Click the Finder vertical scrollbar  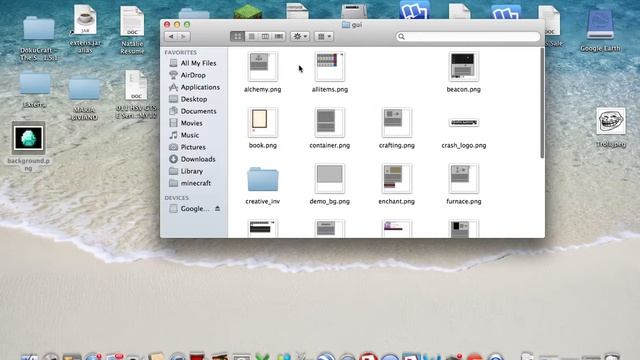tap(542, 103)
